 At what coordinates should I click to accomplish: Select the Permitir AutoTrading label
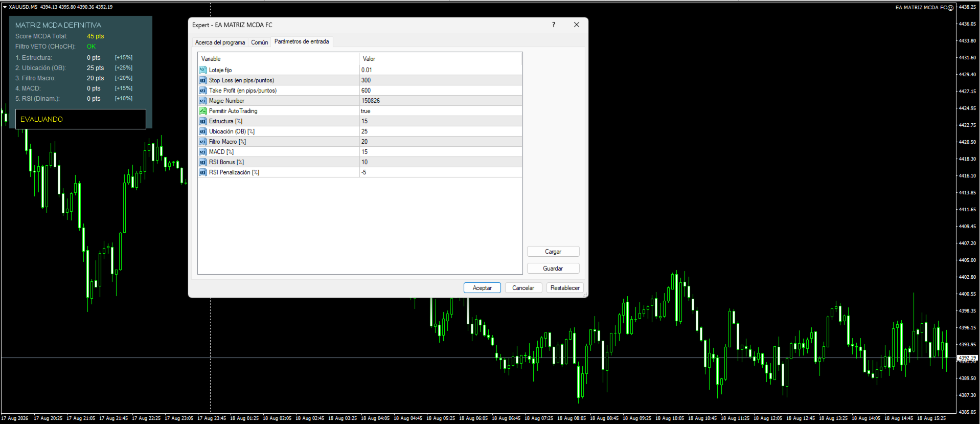[x=233, y=111]
